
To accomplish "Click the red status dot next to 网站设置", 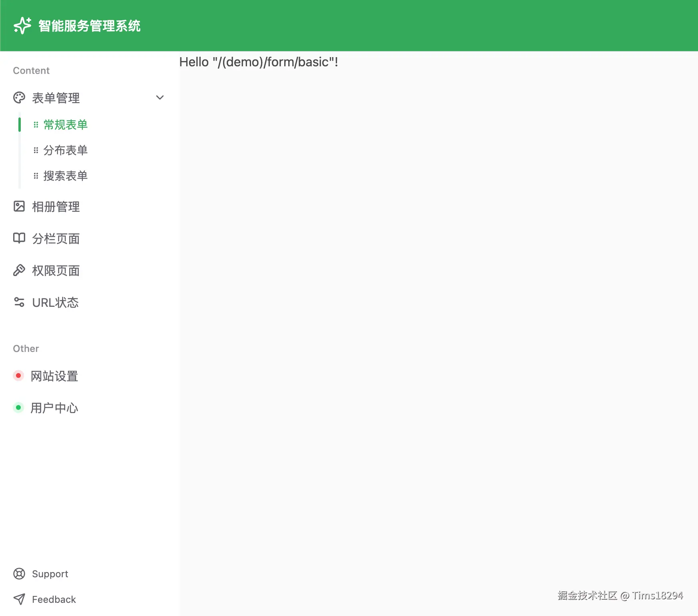I will click(18, 376).
